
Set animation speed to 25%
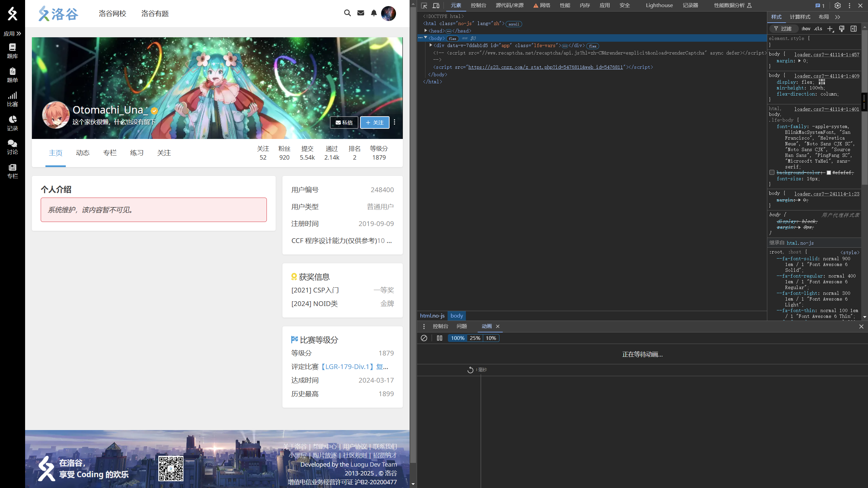coord(475,338)
